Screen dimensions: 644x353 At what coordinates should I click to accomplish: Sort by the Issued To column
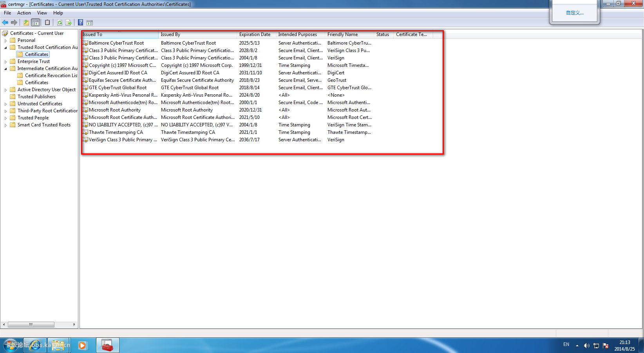point(120,34)
